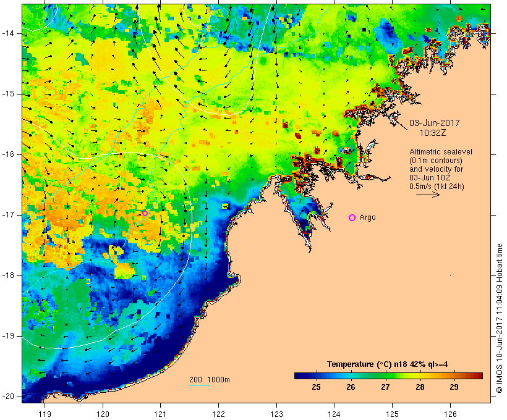Click the longitude axis label '122'
The height and width of the screenshot is (420, 507).
point(219,414)
